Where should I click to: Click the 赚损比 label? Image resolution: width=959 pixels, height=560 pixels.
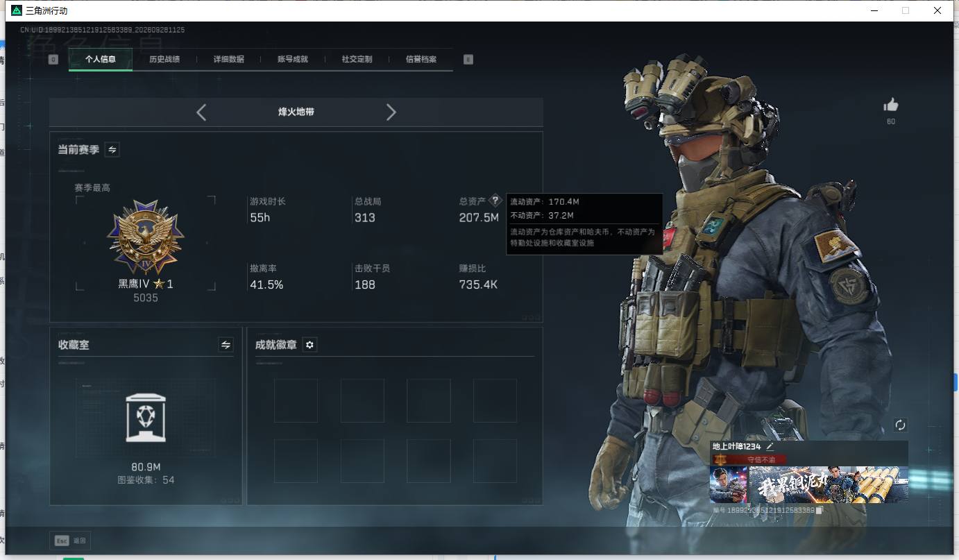click(x=473, y=269)
